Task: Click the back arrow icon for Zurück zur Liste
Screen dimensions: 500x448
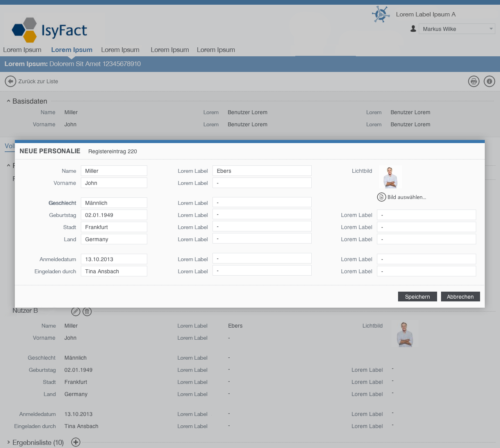Action: pyautogui.click(x=11, y=81)
